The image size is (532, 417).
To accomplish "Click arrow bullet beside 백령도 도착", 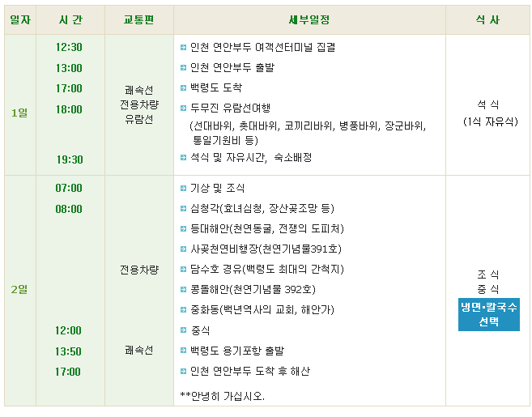I will click(183, 88).
